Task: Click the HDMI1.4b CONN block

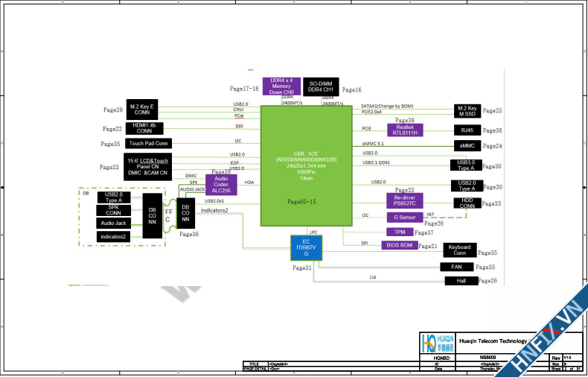Action: click(x=144, y=128)
